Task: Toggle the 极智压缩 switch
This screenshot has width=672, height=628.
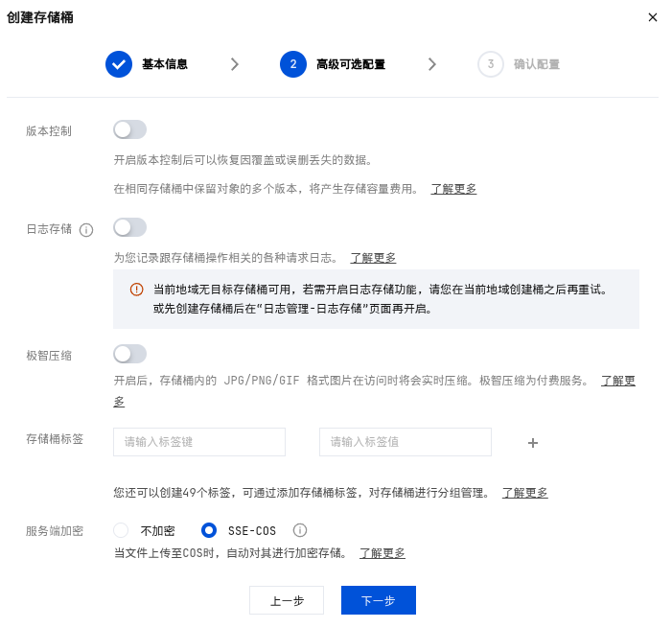Action: pos(129,354)
